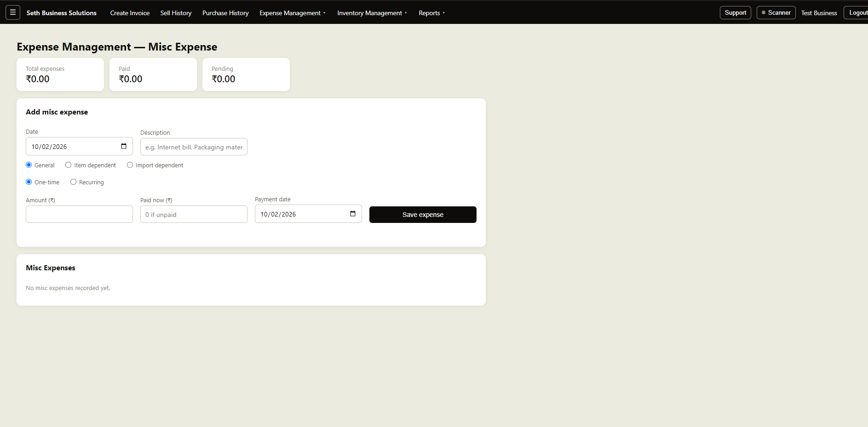Click the Date field showing 10/02/2026
This screenshot has height=427, width=868.
(x=79, y=146)
